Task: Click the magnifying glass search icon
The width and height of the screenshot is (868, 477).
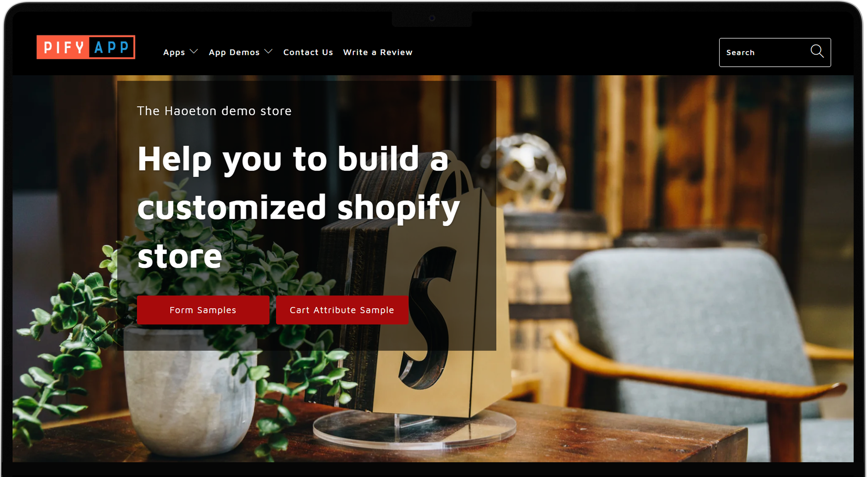Action: 817,51
